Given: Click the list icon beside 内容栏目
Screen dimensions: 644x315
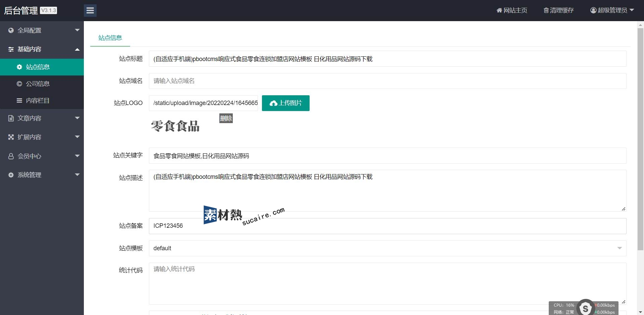Looking at the screenshot, I should tap(19, 101).
